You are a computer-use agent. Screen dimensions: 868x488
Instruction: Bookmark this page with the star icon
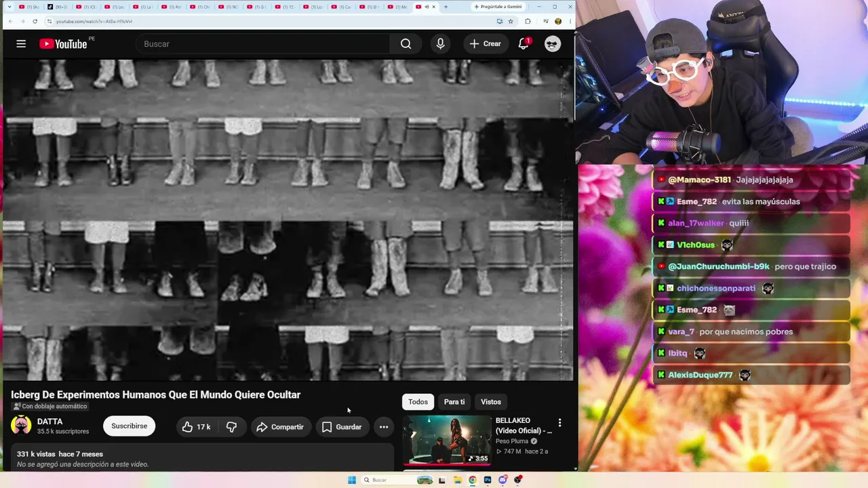(510, 21)
